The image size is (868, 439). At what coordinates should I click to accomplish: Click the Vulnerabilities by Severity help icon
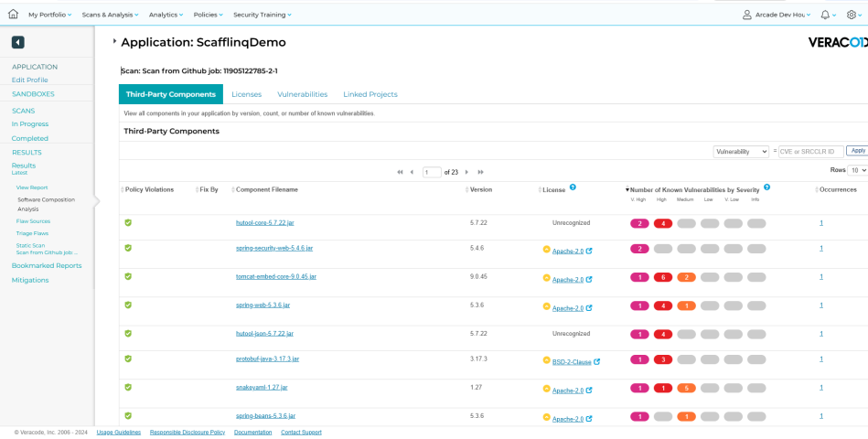766,187
